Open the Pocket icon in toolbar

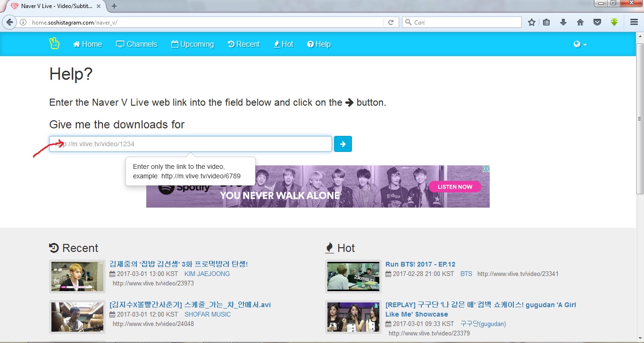597,22
